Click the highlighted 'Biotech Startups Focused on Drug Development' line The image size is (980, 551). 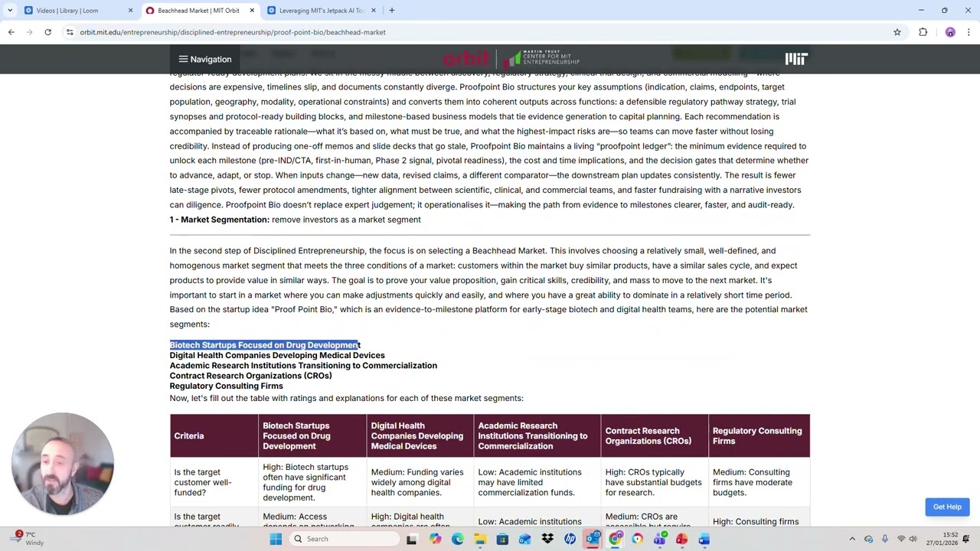point(265,345)
